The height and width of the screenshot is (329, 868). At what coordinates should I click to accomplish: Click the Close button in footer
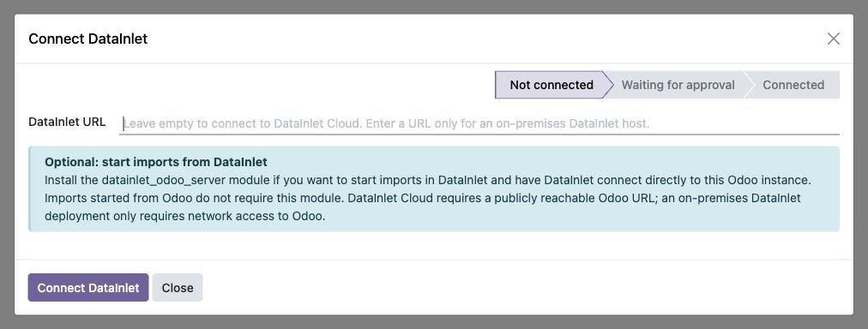178,288
